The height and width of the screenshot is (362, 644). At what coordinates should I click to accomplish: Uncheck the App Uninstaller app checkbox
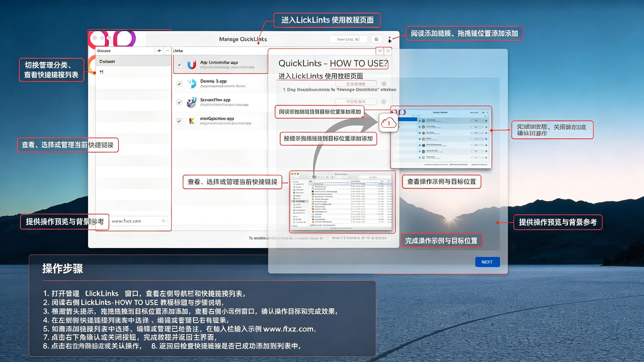(179, 65)
